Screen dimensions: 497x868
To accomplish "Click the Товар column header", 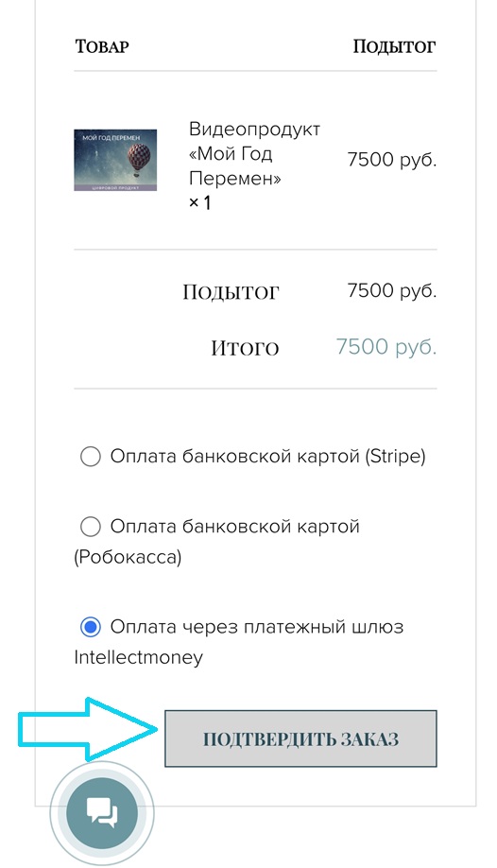I will (102, 46).
